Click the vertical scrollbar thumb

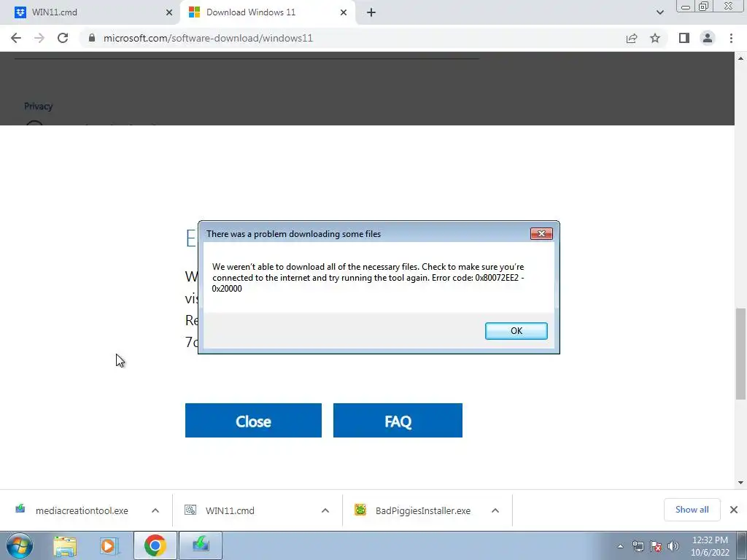click(740, 354)
